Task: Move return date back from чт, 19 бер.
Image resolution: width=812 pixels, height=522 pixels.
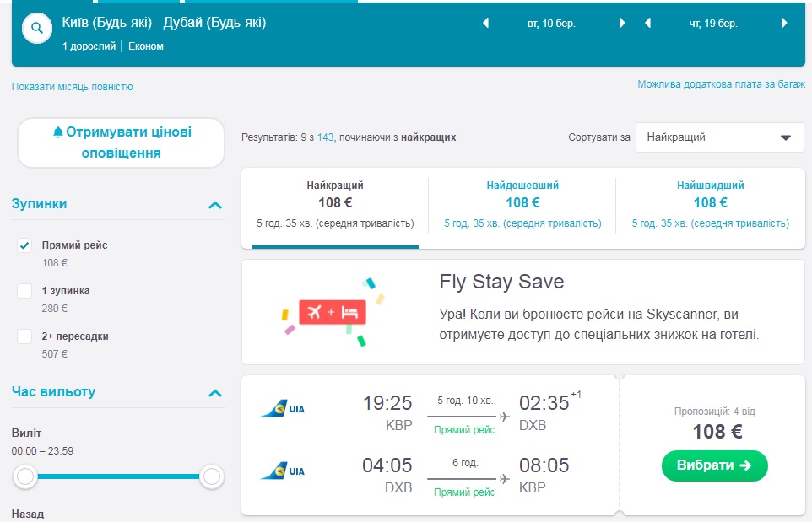Action: (x=647, y=24)
